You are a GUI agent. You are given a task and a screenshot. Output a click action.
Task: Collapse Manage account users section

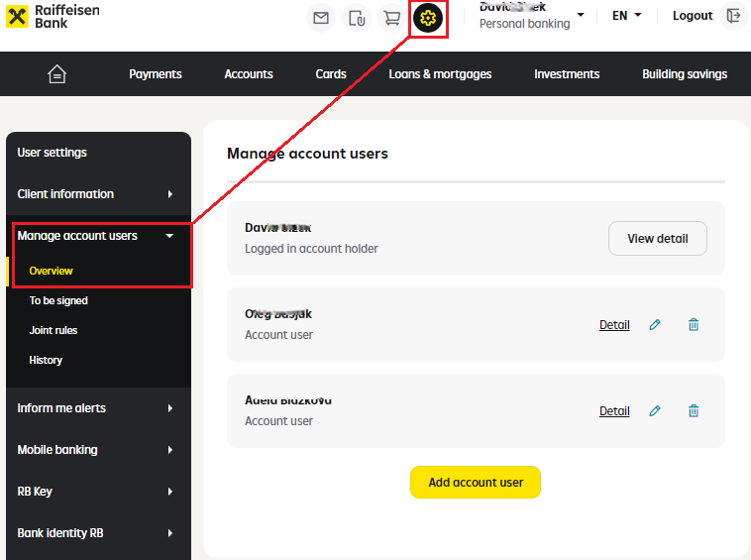point(99,236)
